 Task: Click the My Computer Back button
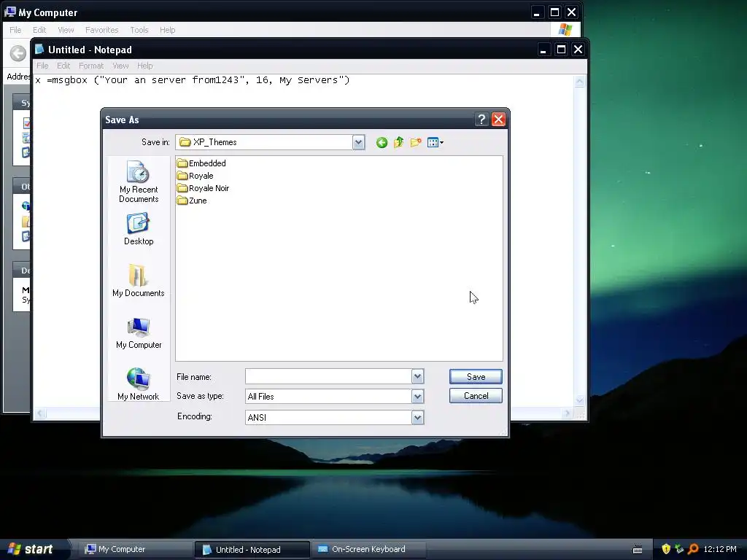pyautogui.click(x=18, y=53)
